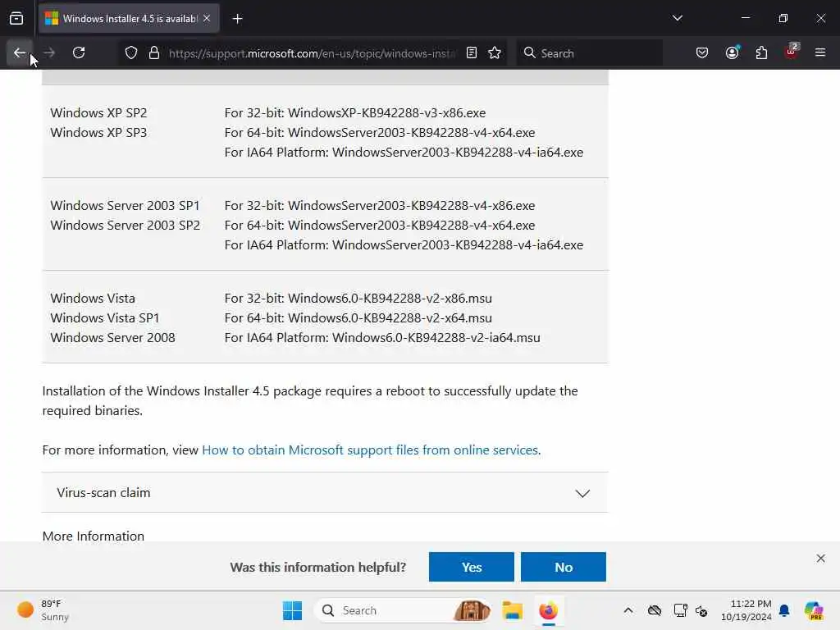This screenshot has width=840, height=630.
Task: Click the forward navigation arrow
Action: click(49, 52)
